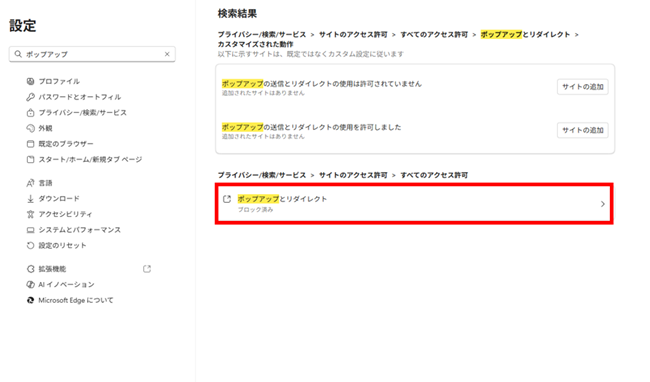Click the AI innovation icon

coord(30,285)
